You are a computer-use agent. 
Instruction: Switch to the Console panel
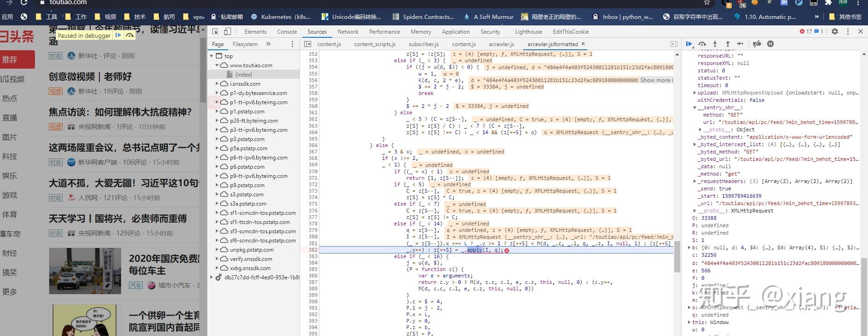click(x=287, y=32)
